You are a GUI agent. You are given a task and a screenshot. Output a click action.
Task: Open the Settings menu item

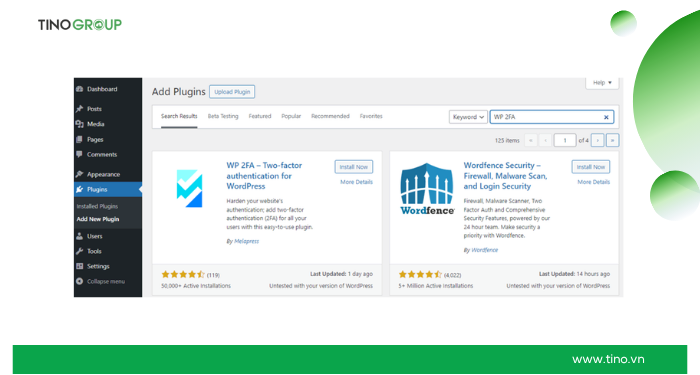[108, 267]
